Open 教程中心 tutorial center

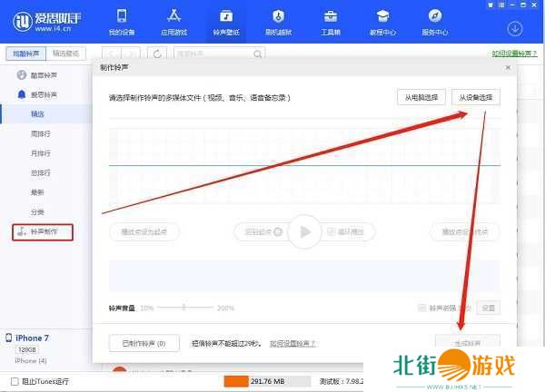[382, 22]
